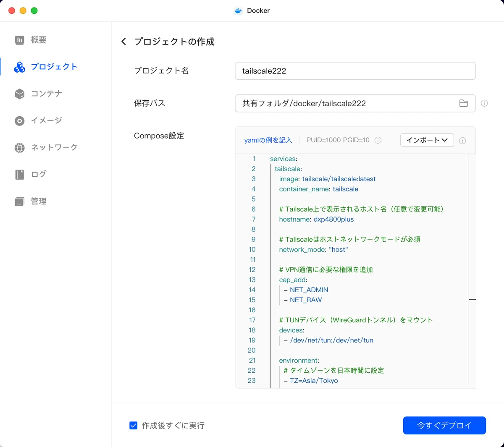Click the コンテナ box sidebar icon
504x447 pixels.
[x=20, y=94]
